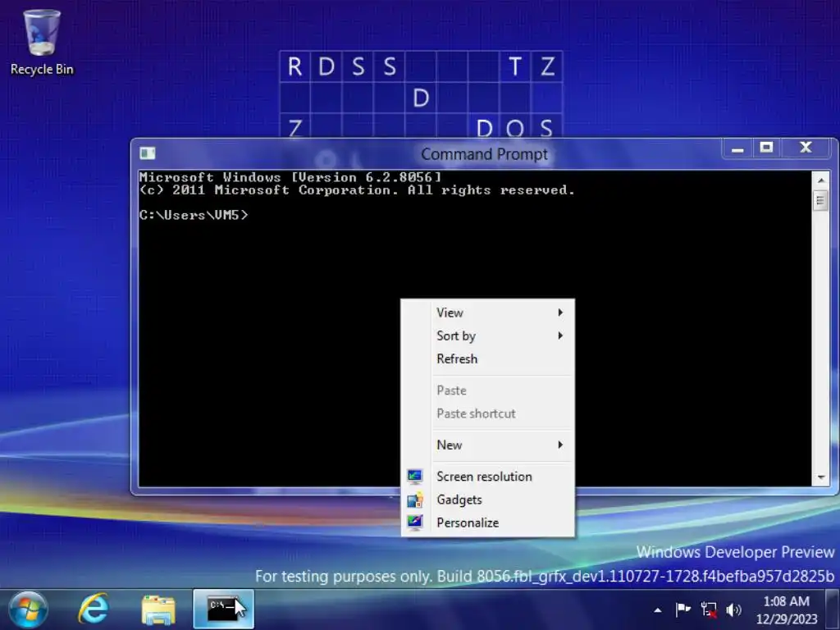Click the C:\Users\VM5> prompt line

coord(194,215)
